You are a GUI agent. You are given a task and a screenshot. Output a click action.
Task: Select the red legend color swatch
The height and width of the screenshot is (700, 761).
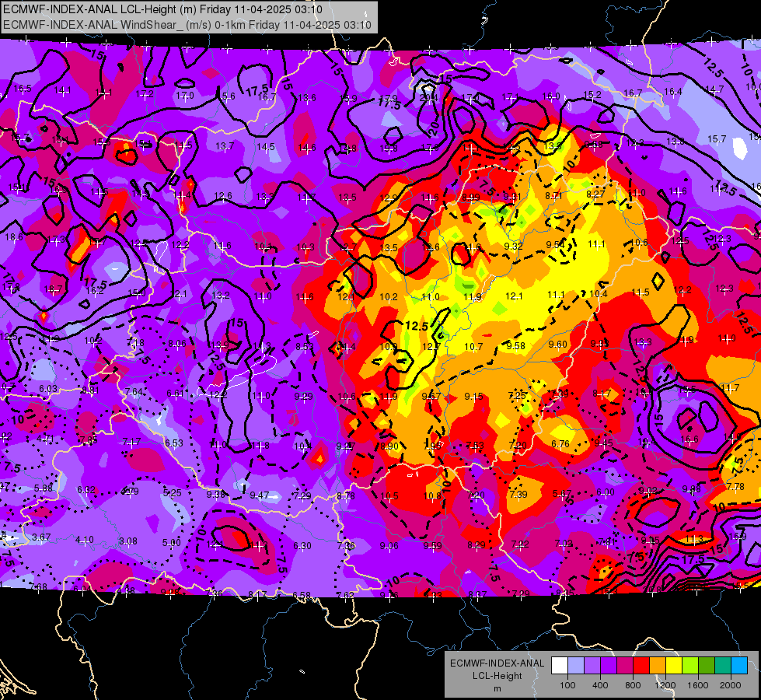[x=641, y=666]
